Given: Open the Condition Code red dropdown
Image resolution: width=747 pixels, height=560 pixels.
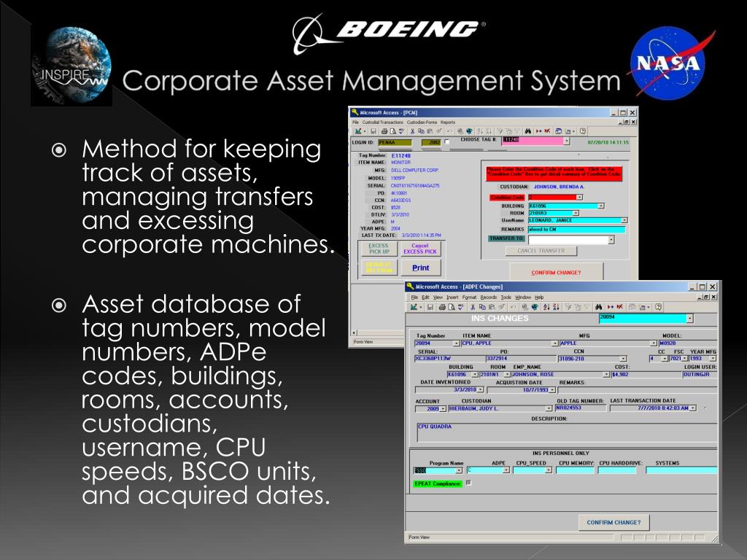Looking at the screenshot, I should (x=579, y=197).
